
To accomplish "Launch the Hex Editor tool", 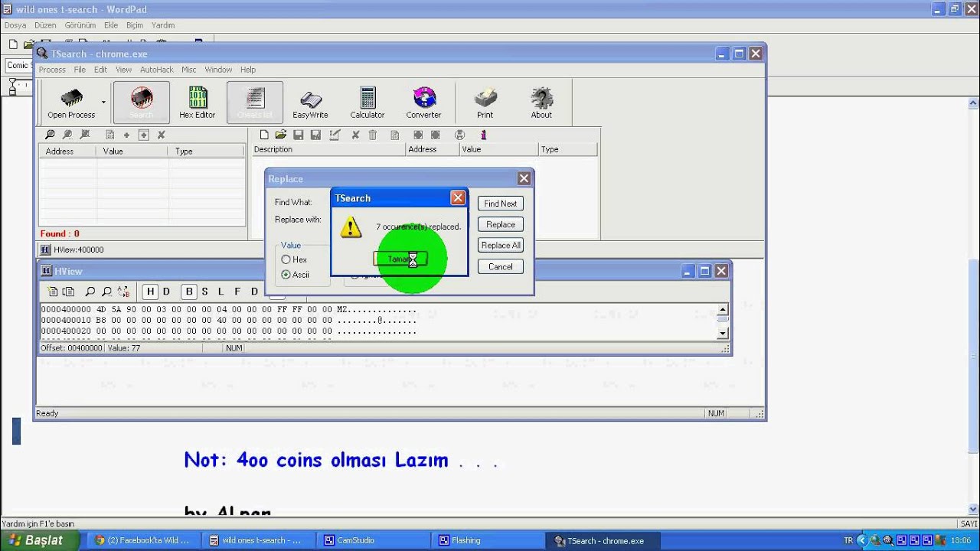I will tap(198, 103).
